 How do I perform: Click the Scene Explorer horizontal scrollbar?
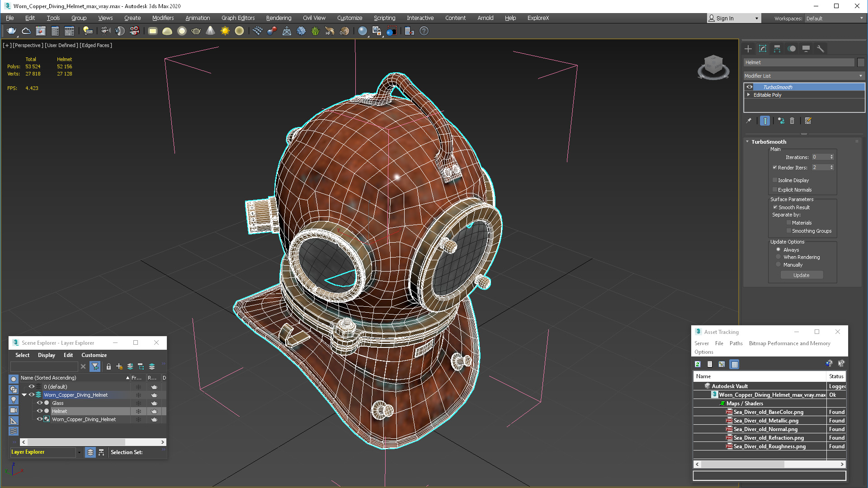click(93, 442)
